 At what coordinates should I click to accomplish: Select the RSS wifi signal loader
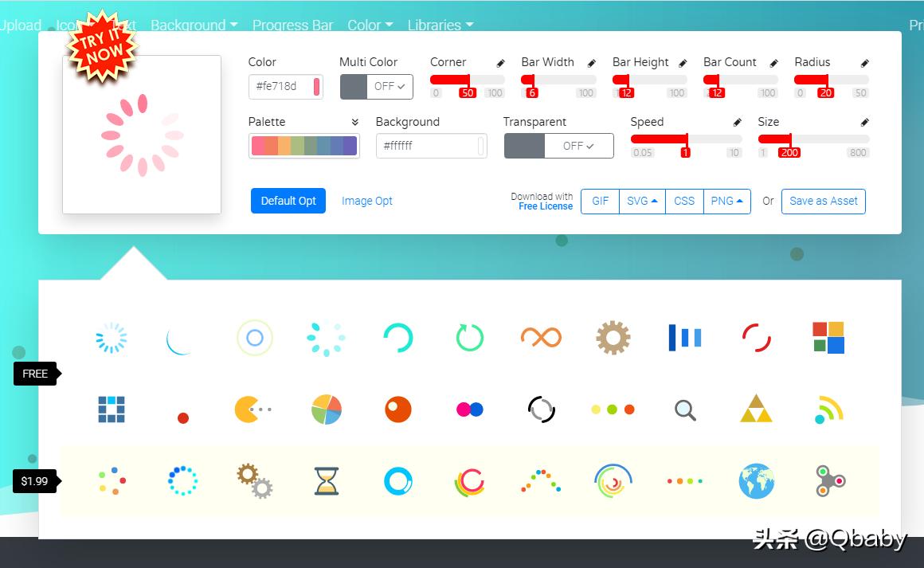tap(828, 409)
